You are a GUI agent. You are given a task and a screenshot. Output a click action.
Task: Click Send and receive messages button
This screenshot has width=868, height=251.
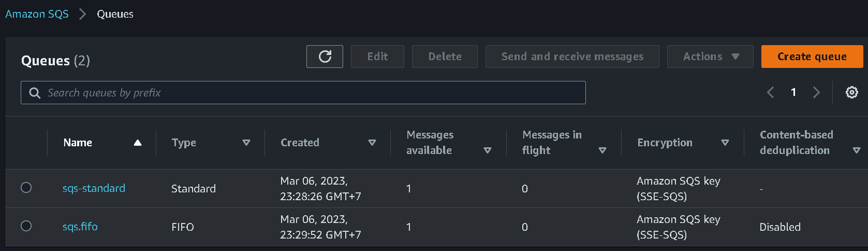coord(572,57)
